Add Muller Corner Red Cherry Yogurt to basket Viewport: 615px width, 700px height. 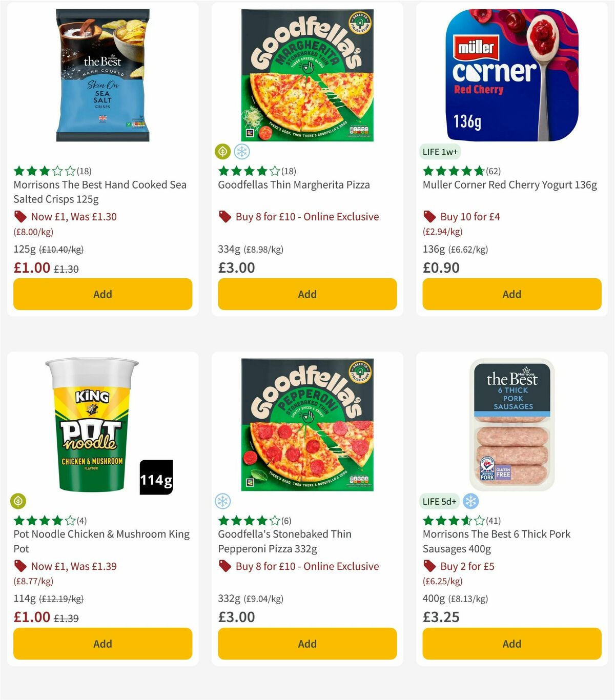click(511, 294)
